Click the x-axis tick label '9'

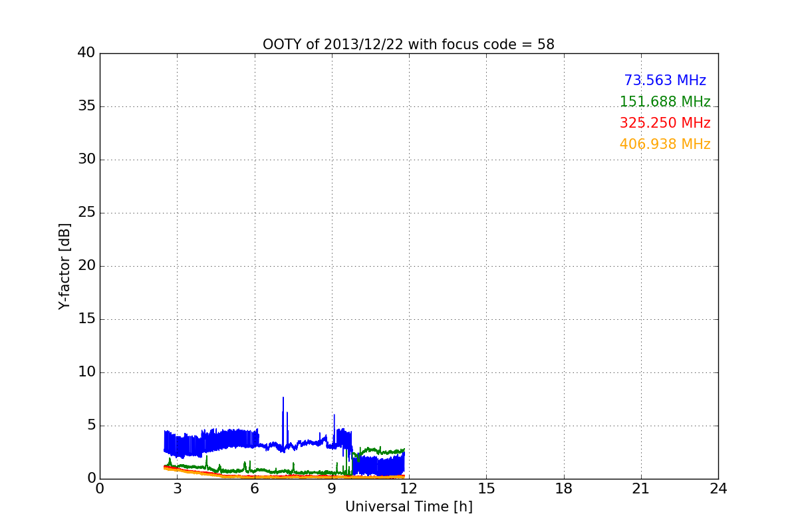(332, 488)
